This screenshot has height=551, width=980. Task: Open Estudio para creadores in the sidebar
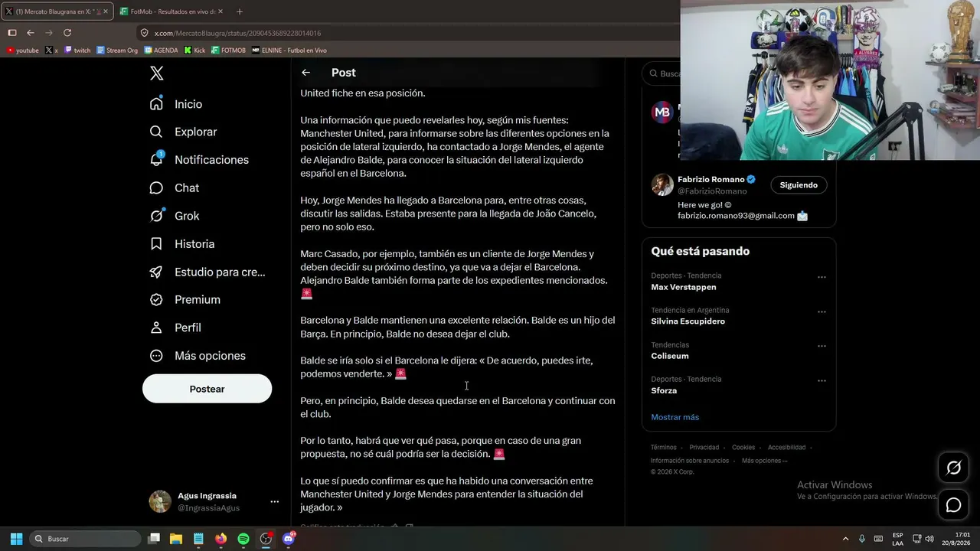pos(207,272)
